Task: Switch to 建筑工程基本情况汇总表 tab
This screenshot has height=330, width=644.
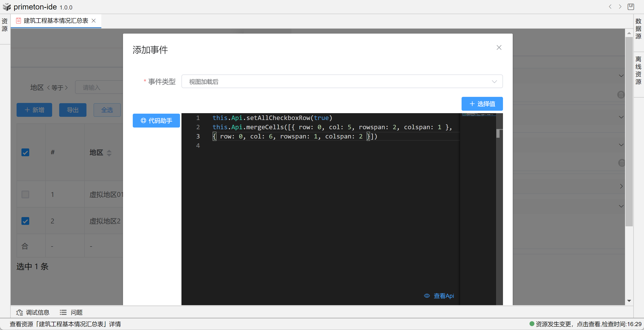Action: [x=56, y=21]
